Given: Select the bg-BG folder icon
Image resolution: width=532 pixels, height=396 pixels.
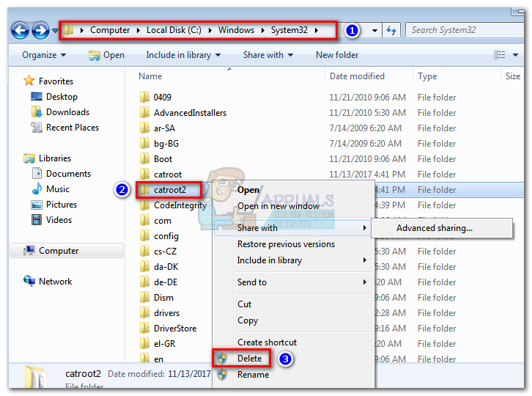Looking at the screenshot, I should (144, 143).
